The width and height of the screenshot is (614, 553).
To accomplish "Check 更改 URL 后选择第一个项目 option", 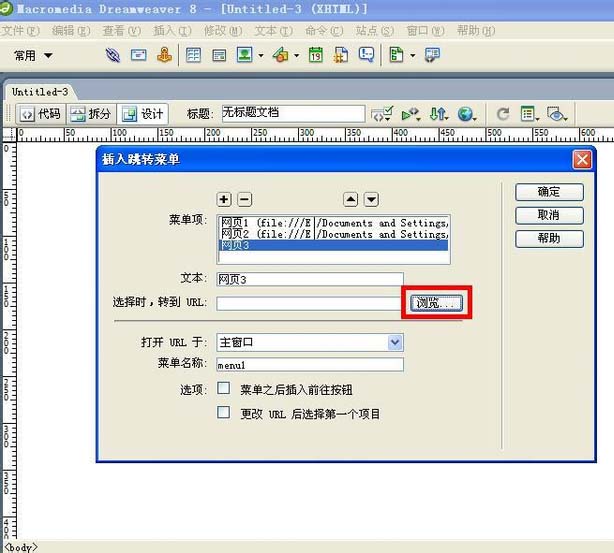I will pos(224,412).
